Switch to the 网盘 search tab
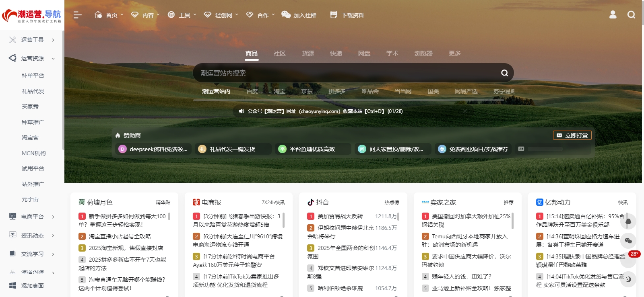This screenshot has width=644, height=297. (x=364, y=53)
